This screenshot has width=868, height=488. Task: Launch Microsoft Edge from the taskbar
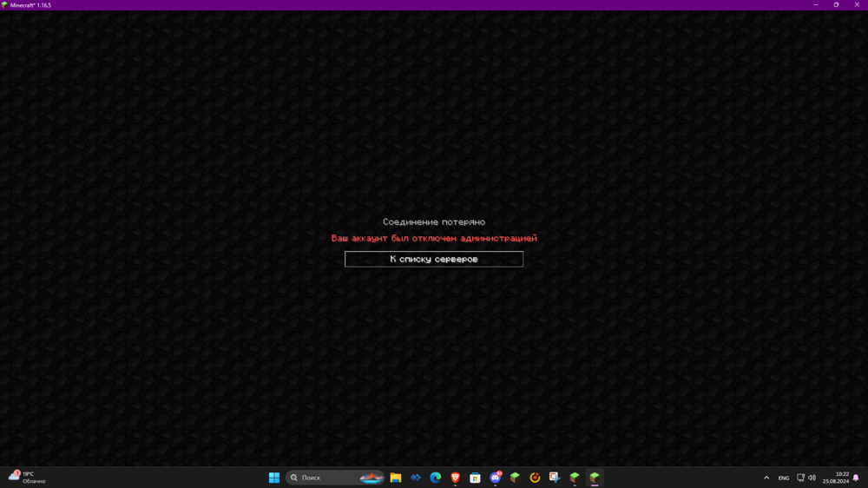[x=435, y=478]
